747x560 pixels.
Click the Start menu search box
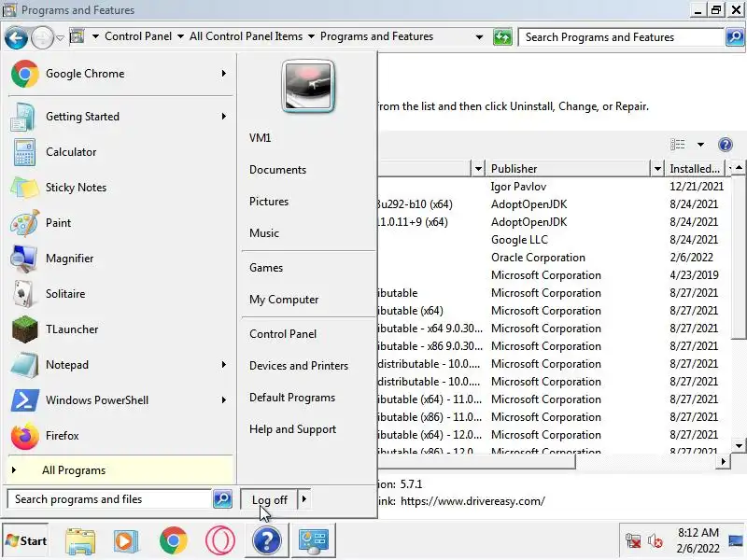(x=110, y=499)
